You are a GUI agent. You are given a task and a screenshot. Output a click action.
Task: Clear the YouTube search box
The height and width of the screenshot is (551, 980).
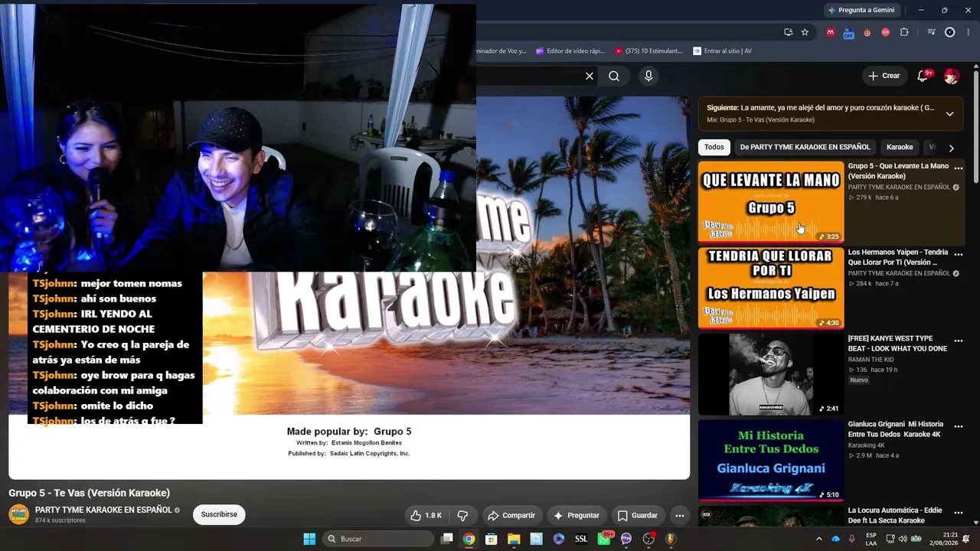pos(590,76)
